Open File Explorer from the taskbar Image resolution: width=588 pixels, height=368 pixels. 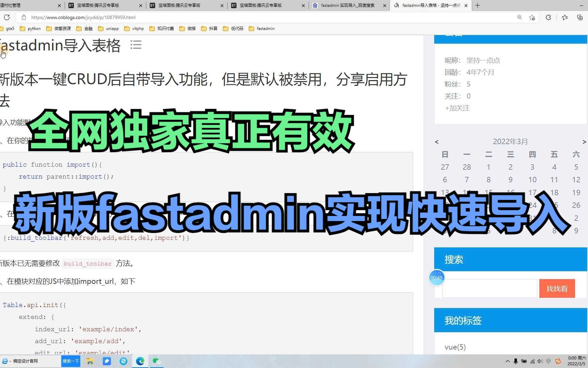[x=90, y=361]
